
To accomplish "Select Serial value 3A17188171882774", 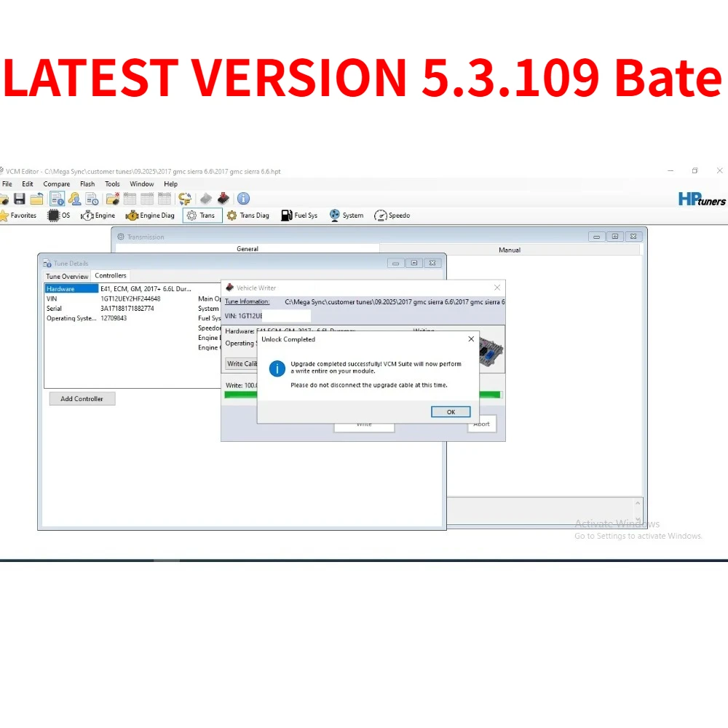I will (x=127, y=308).
